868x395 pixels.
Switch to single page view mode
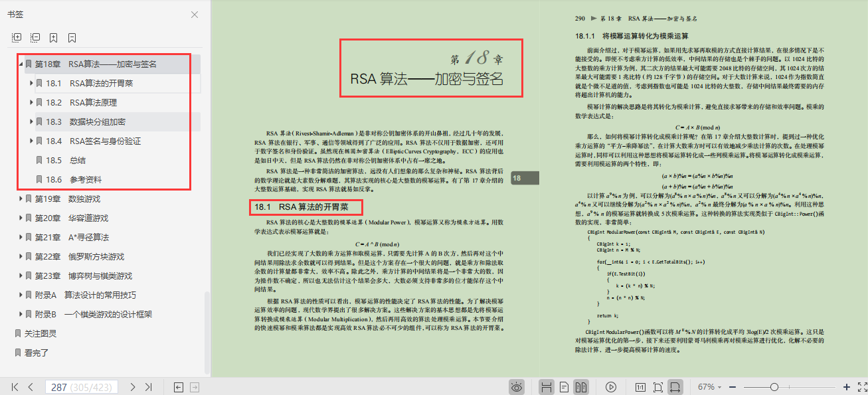coord(563,386)
